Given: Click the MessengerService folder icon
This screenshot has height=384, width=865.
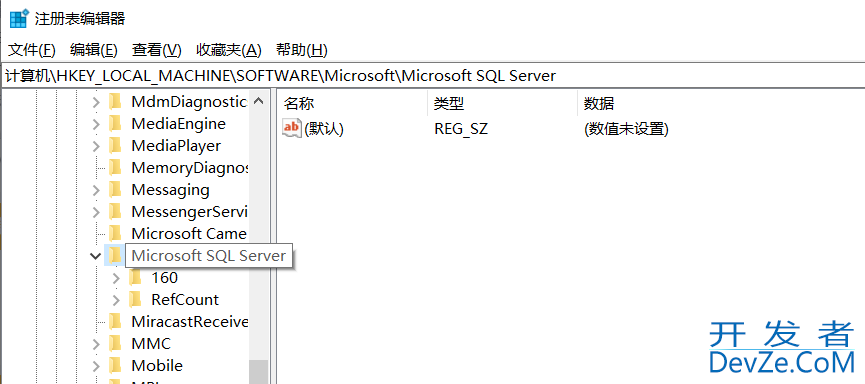Looking at the screenshot, I should [115, 211].
